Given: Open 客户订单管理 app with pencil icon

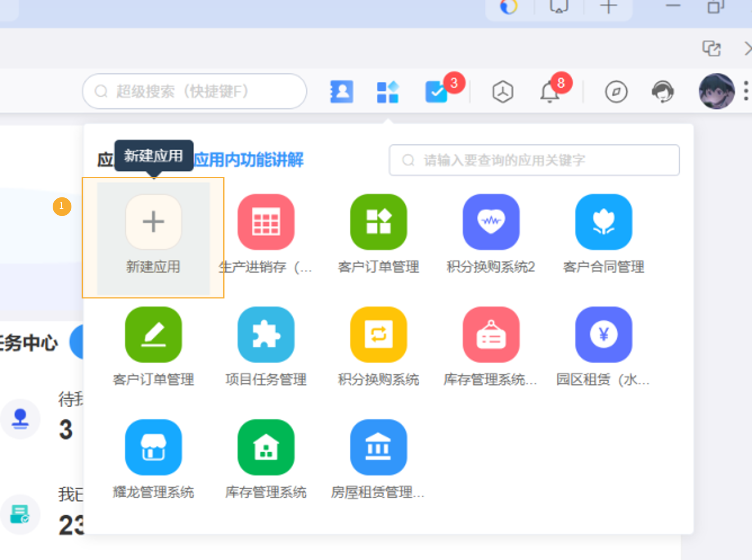Looking at the screenshot, I should point(153,334).
